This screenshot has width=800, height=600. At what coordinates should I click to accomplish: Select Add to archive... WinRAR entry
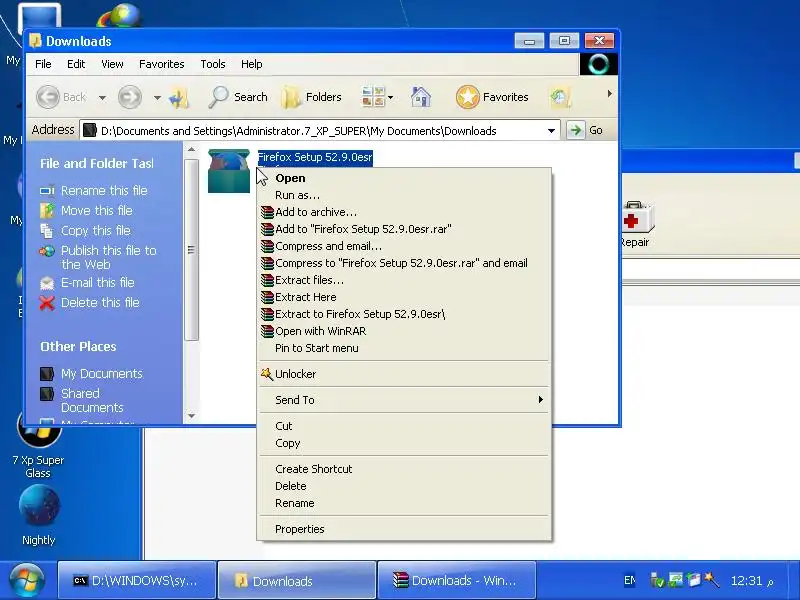(404, 212)
